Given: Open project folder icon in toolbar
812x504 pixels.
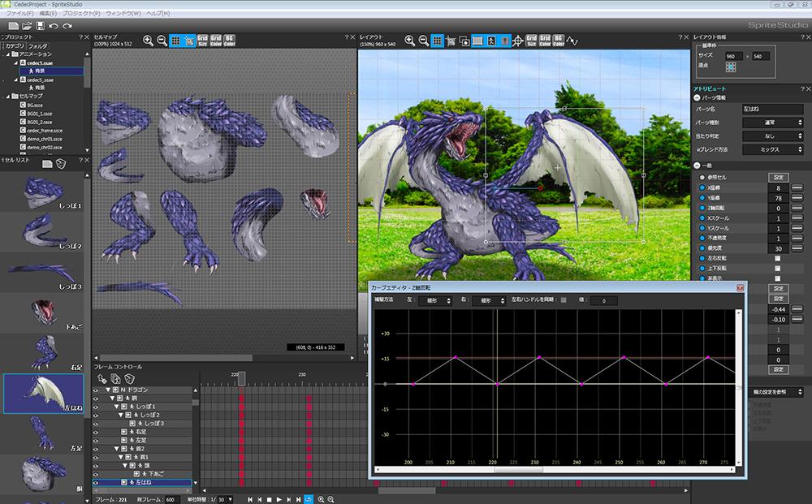Looking at the screenshot, I should 27,26.
